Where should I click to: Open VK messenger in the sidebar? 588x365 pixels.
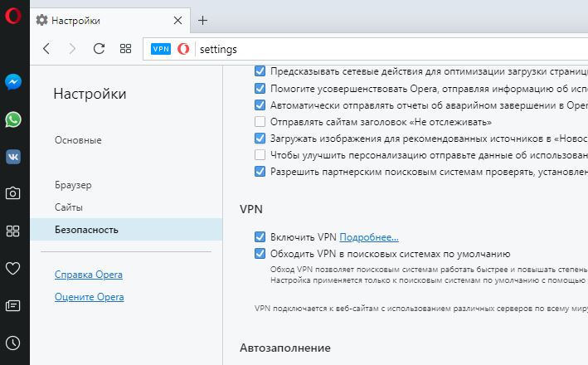click(13, 157)
